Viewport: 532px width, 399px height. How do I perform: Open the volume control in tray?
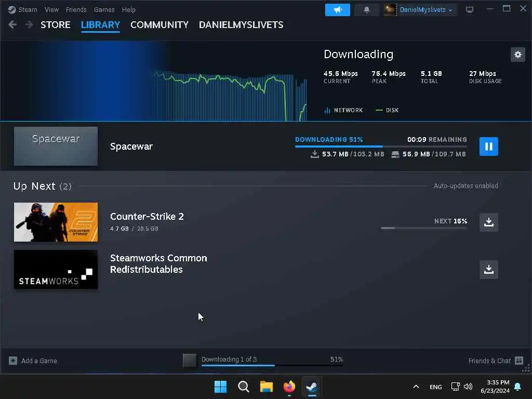pos(468,387)
